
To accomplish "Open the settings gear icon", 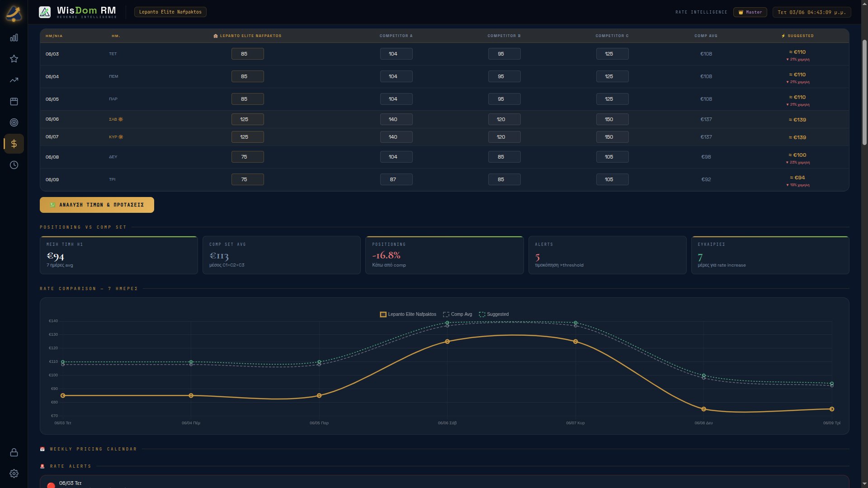I will point(14,474).
